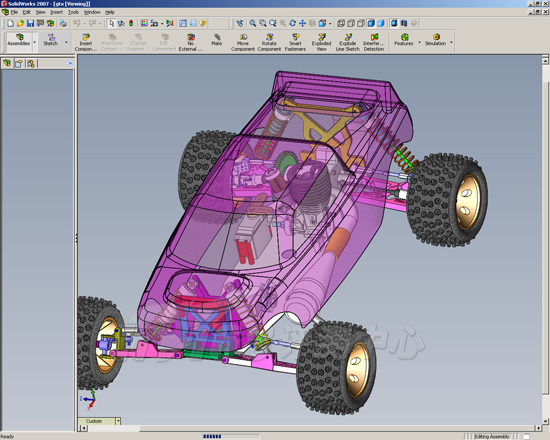The width and height of the screenshot is (550, 440).
Task: Open the Features dropdown arrow
Action: 419,42
